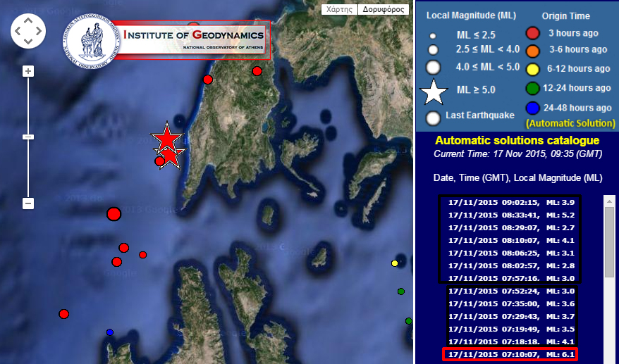Image resolution: width=619 pixels, height=364 pixels.
Task: Click the zoom out minus button
Action: [x=28, y=203]
